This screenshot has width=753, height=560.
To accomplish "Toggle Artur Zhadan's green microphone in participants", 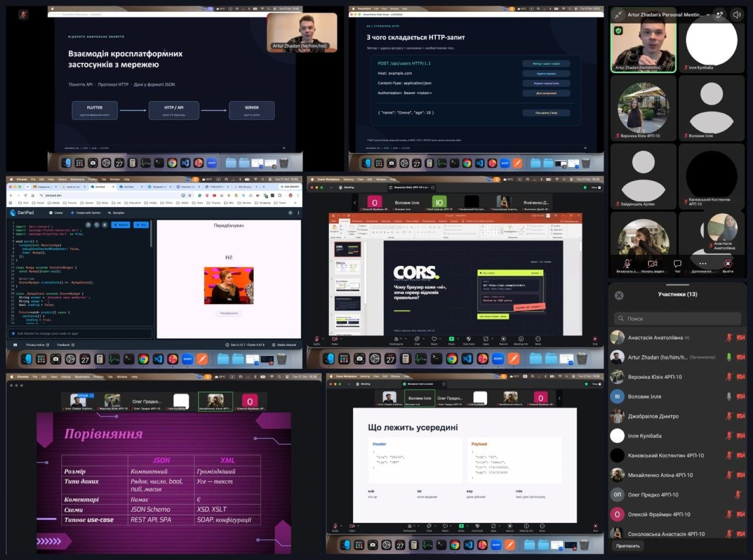I will click(729, 357).
